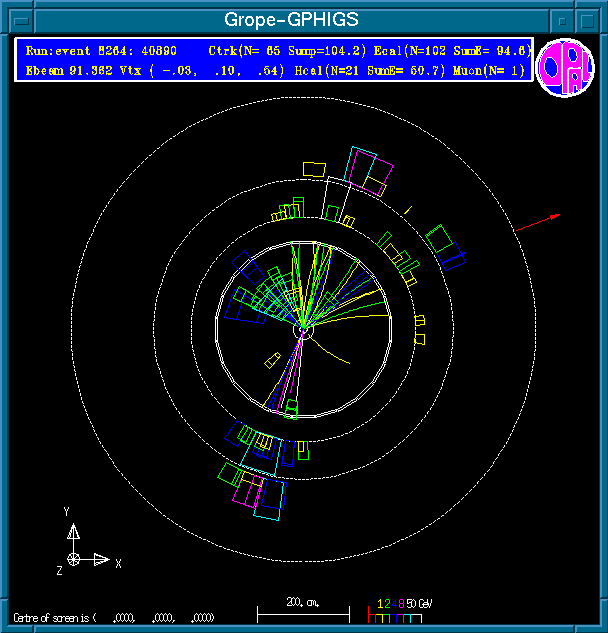Click the pink OPAL logo
The height and width of the screenshot is (633, 608).
pyautogui.click(x=564, y=70)
